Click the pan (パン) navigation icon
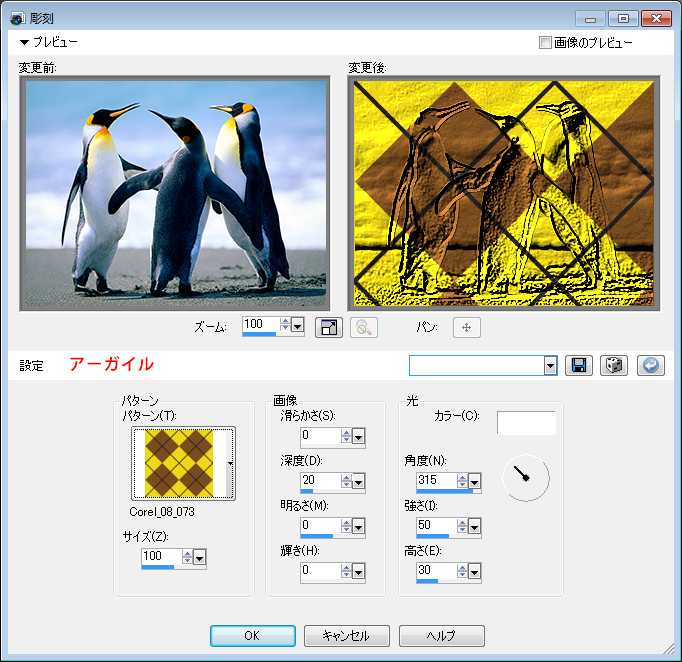The width and height of the screenshot is (682, 662). (467, 327)
